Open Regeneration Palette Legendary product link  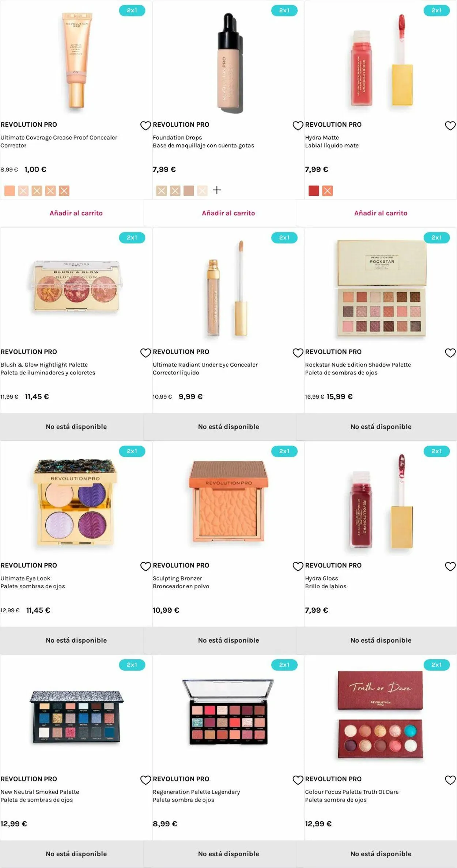[x=196, y=792]
